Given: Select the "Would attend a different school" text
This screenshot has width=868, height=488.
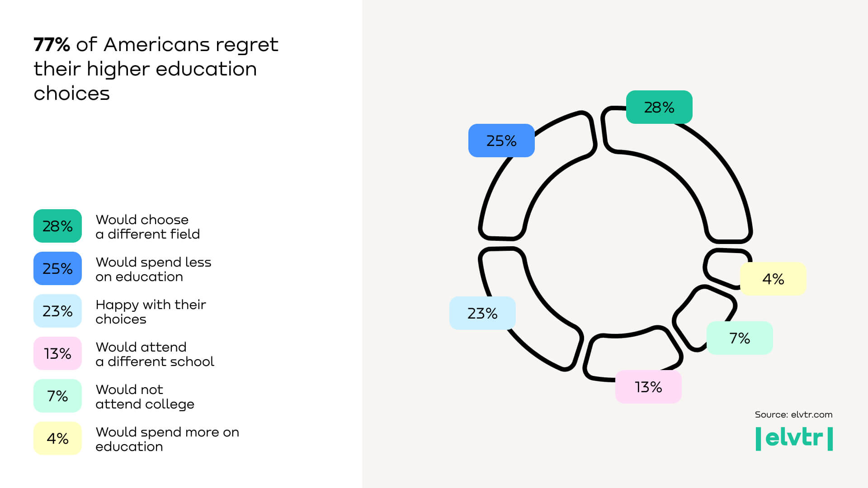Looking at the screenshot, I should click(x=155, y=354).
